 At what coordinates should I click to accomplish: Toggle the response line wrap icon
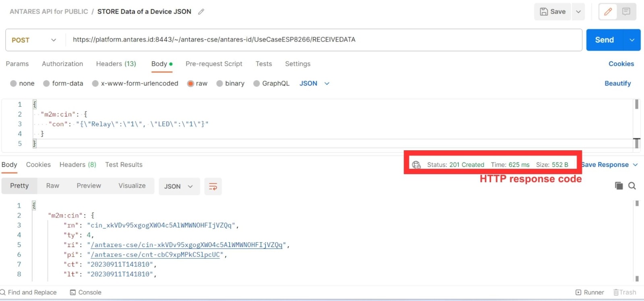[213, 187]
